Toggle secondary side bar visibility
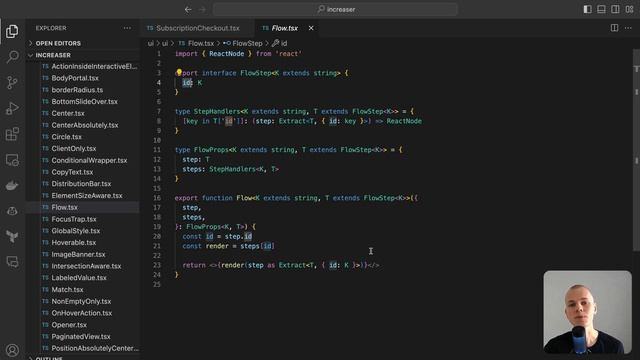This screenshot has width=640, height=360. click(x=615, y=9)
